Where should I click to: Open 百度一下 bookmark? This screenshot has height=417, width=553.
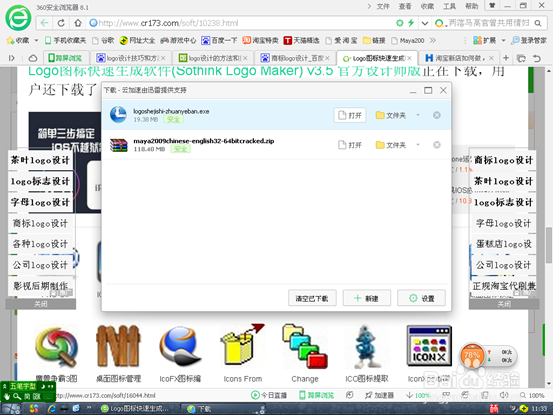[219, 41]
